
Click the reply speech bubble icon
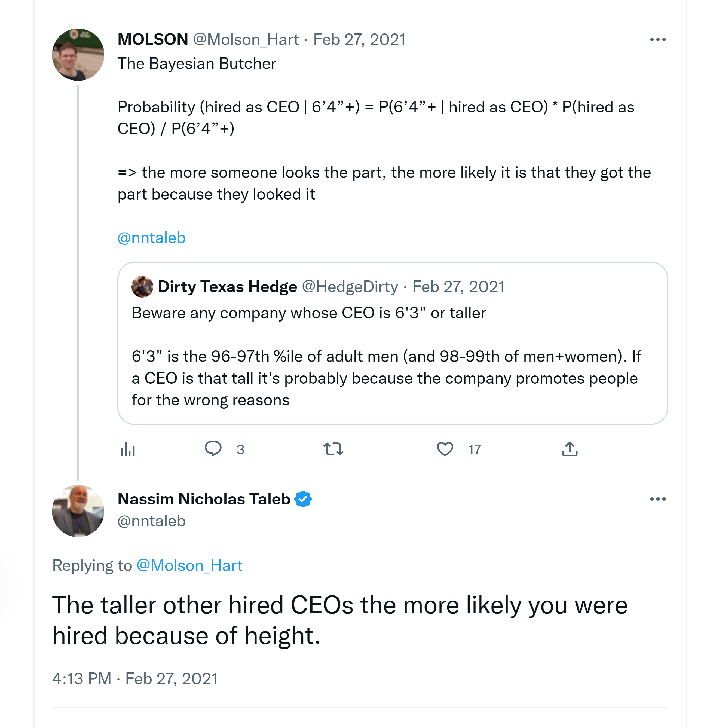click(213, 449)
